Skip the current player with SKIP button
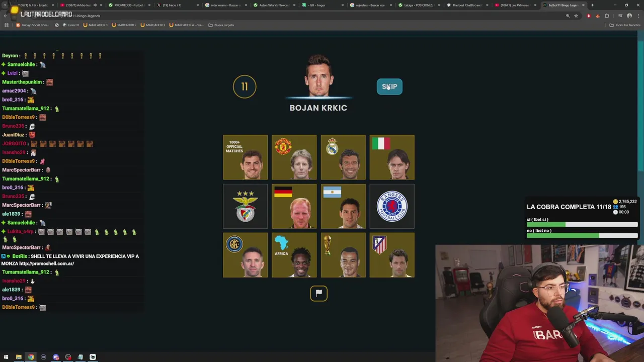The width and height of the screenshot is (644, 362). coord(389,86)
